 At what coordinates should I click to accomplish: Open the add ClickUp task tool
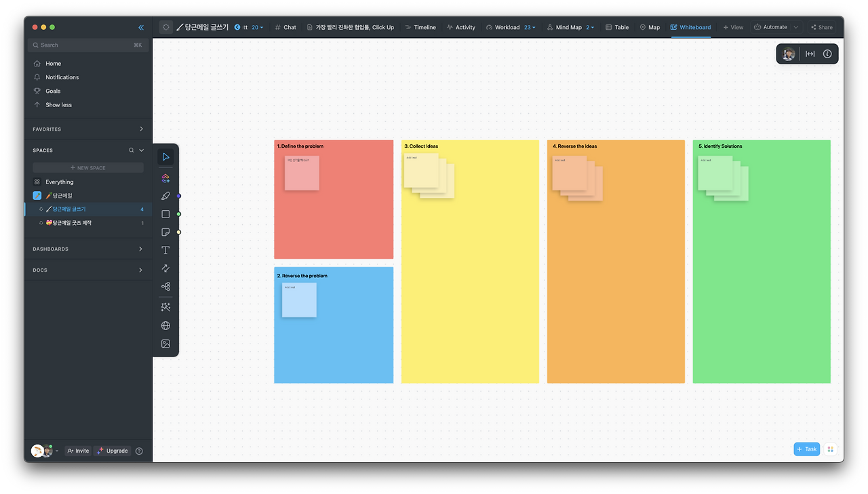tap(165, 178)
